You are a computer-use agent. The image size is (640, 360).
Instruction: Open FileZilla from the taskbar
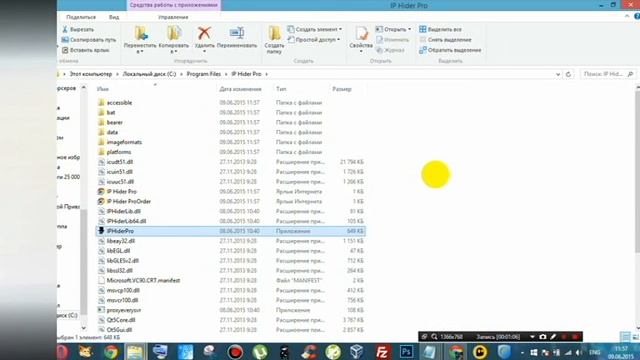[382, 352]
